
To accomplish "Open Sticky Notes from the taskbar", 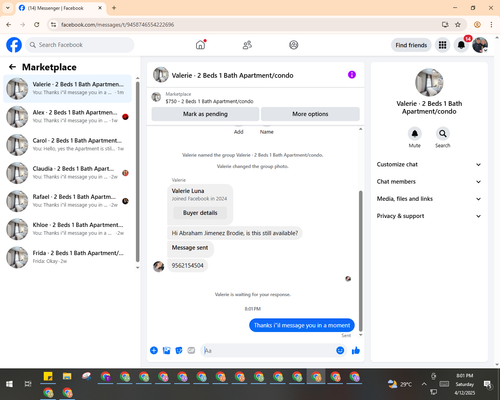I will [x=48, y=377].
